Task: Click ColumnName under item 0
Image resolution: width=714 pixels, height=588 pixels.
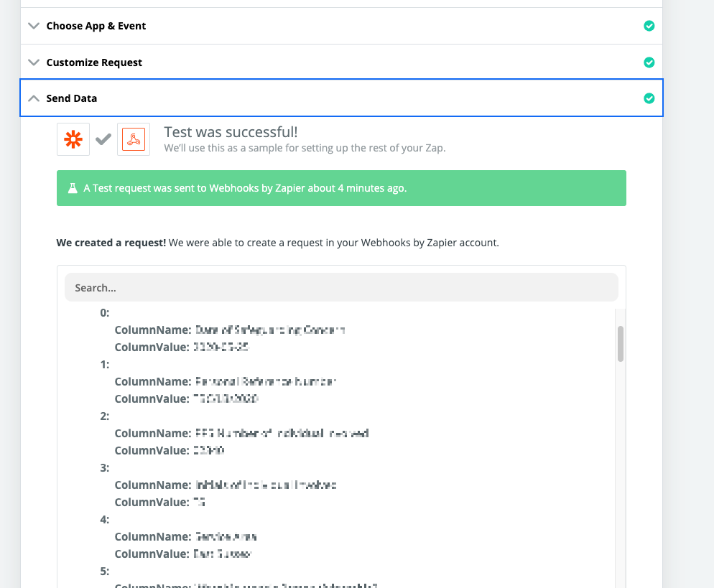Action: [x=153, y=330]
